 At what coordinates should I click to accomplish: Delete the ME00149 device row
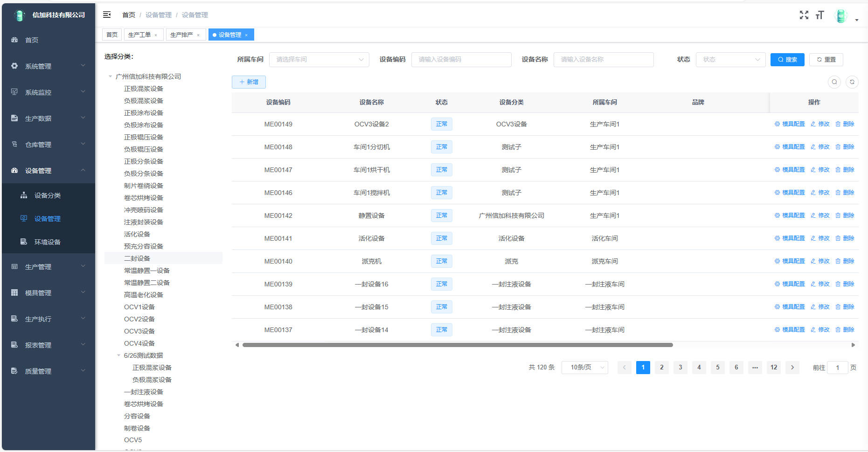(x=845, y=124)
